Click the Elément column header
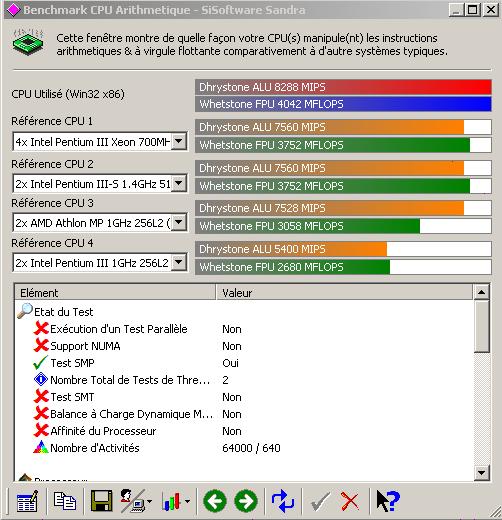Image resolution: width=502 pixels, height=520 pixels. 115,293
